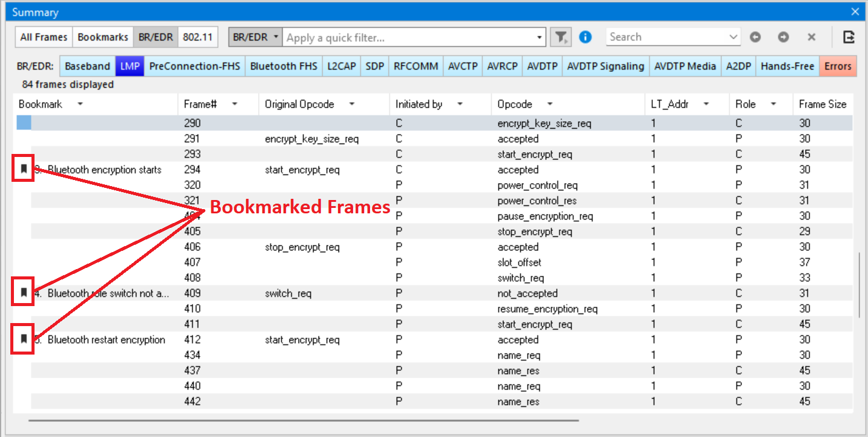The image size is (868, 437).
Task: Select the Bluetooth FHS tab
Action: [283, 66]
